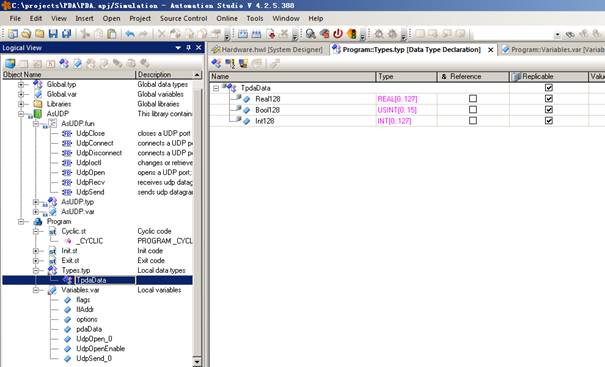Click the Paste clipboard toolbar icon
This screenshot has height=367, width=605.
click(112, 34)
